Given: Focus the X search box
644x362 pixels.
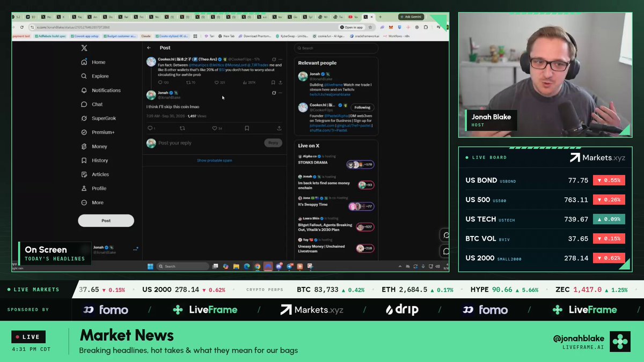Looking at the screenshot, I should pyautogui.click(x=336, y=48).
